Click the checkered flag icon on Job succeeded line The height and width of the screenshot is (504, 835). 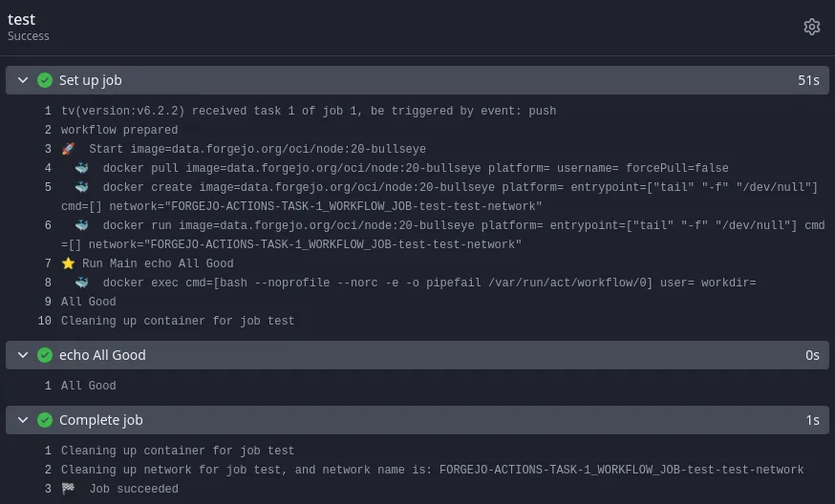point(68,489)
